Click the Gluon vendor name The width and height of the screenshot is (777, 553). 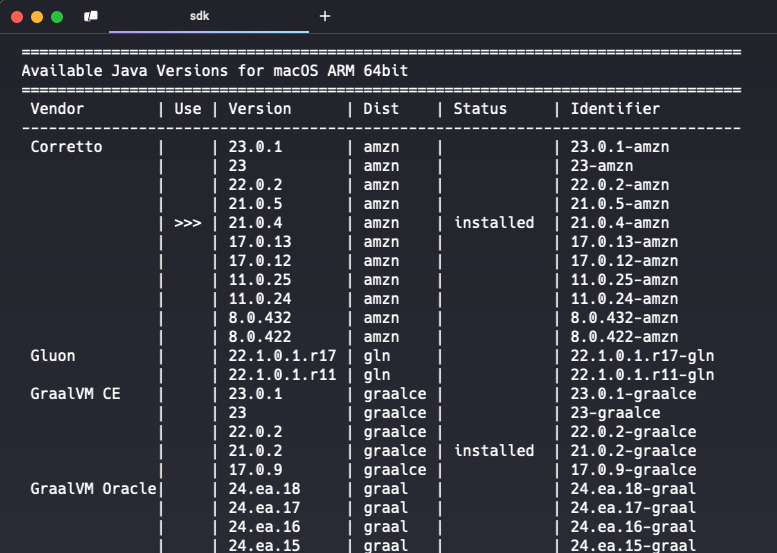53,356
